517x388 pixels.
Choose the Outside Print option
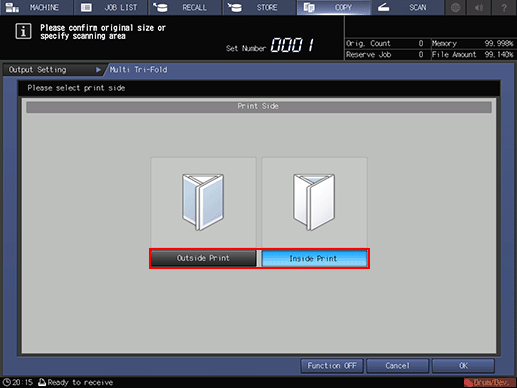point(203,258)
